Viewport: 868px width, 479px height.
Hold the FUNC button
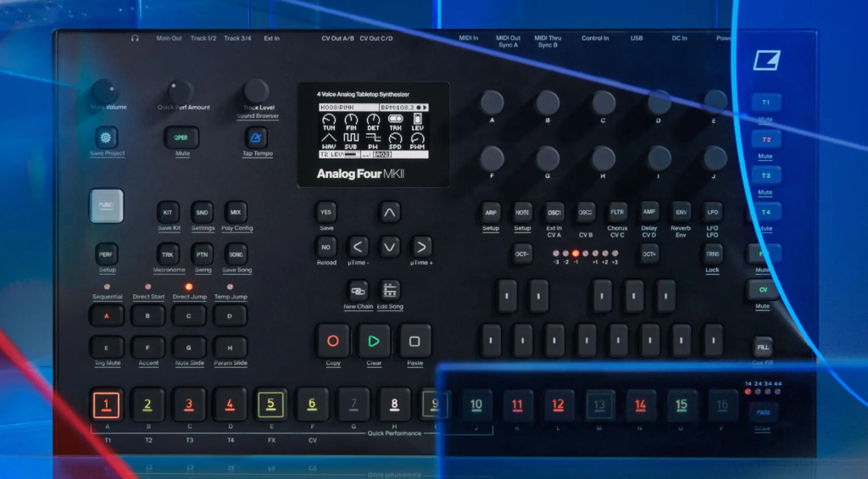pyautogui.click(x=106, y=205)
